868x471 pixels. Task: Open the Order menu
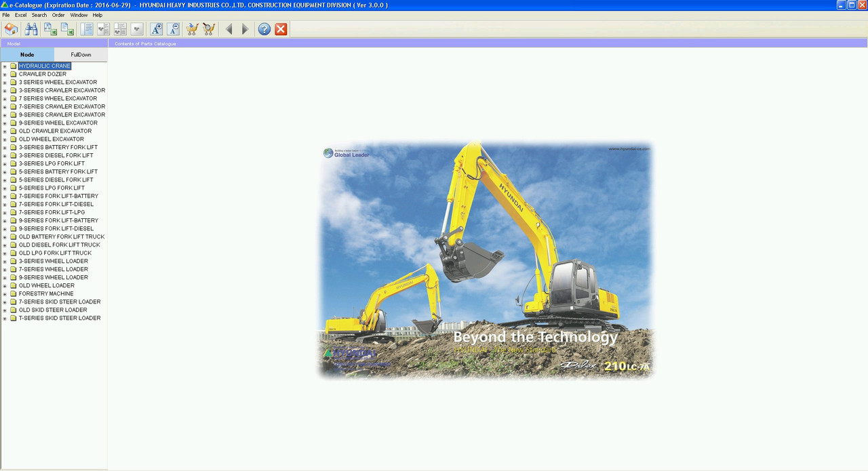[58, 15]
